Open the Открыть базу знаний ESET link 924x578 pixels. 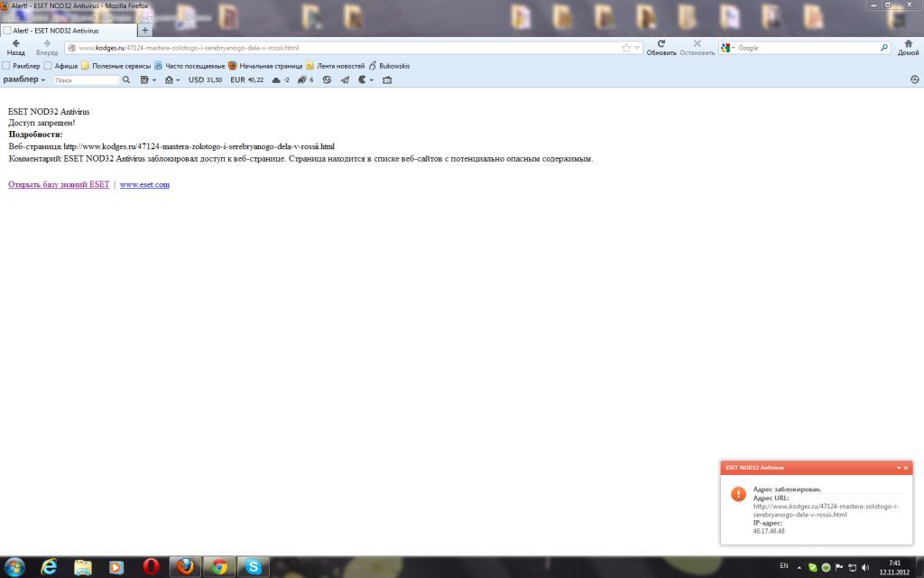59,185
